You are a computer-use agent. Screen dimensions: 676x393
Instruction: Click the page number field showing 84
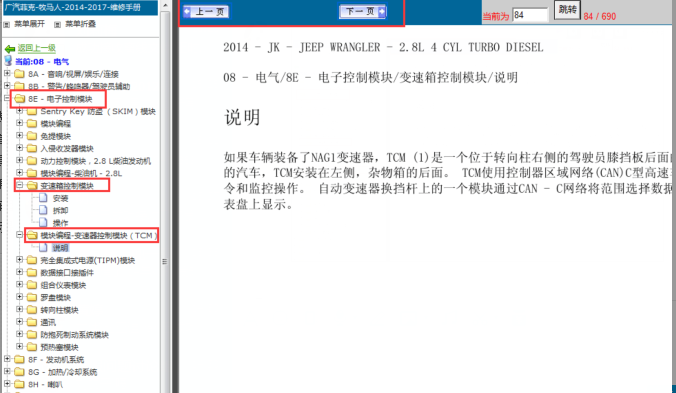tap(530, 15)
